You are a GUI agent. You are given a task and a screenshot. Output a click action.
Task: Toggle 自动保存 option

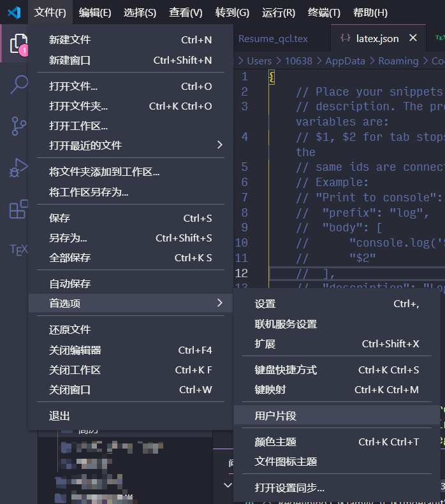131,284
